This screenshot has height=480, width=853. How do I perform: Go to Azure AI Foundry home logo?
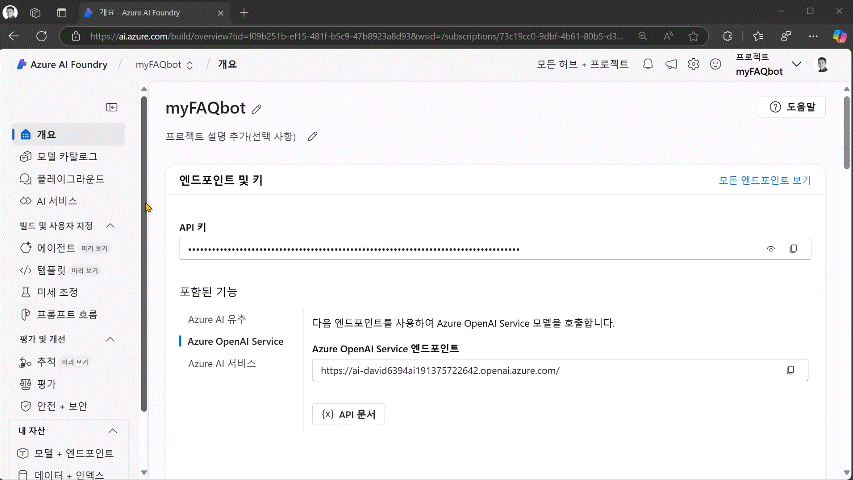(61, 64)
